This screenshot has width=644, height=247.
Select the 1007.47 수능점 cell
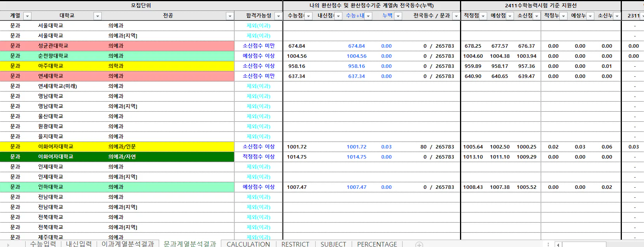coord(297,187)
